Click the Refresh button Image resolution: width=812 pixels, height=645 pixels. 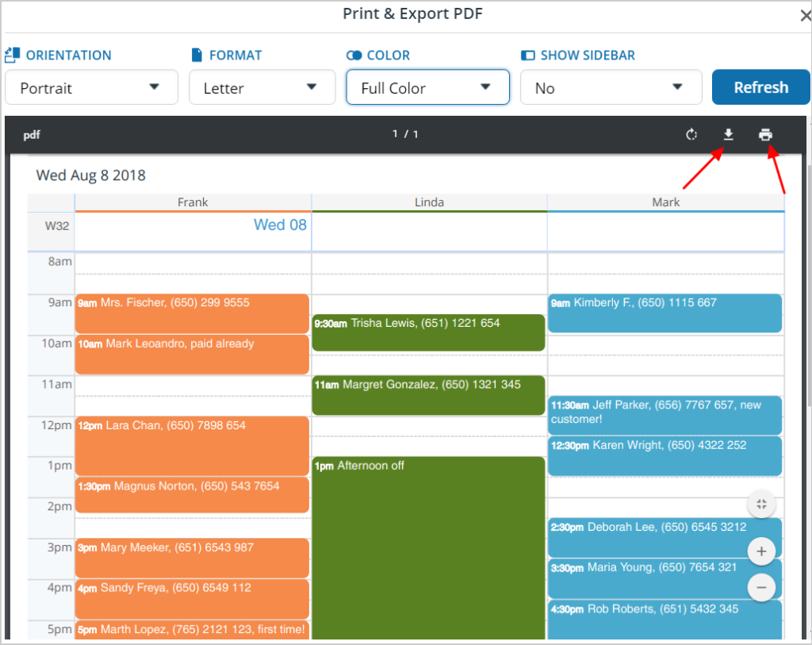point(760,87)
